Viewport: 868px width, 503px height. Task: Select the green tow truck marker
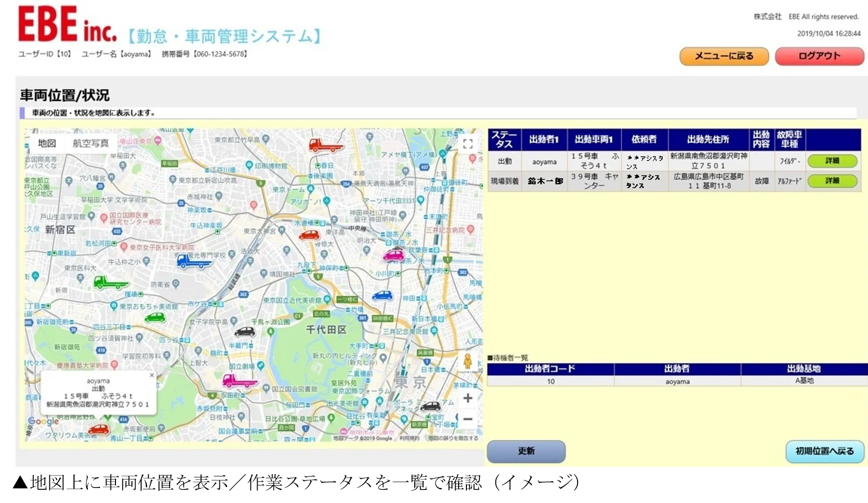110,282
